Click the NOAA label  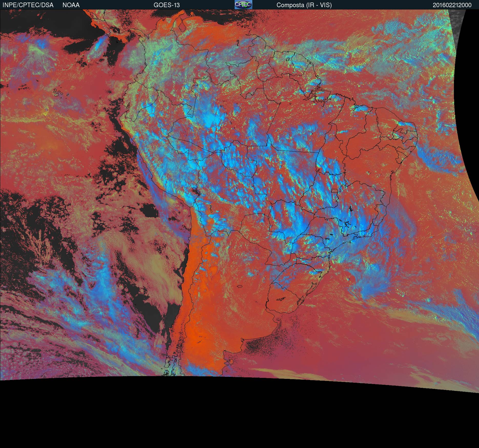[x=71, y=5]
